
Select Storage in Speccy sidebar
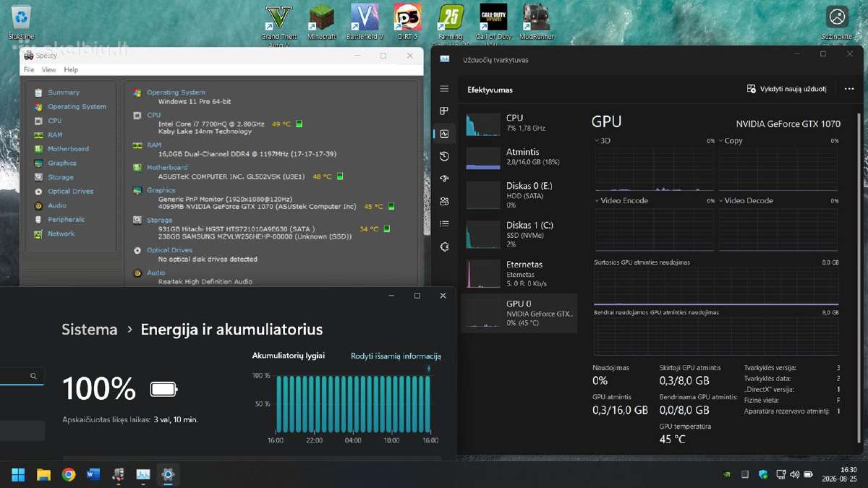(61, 177)
